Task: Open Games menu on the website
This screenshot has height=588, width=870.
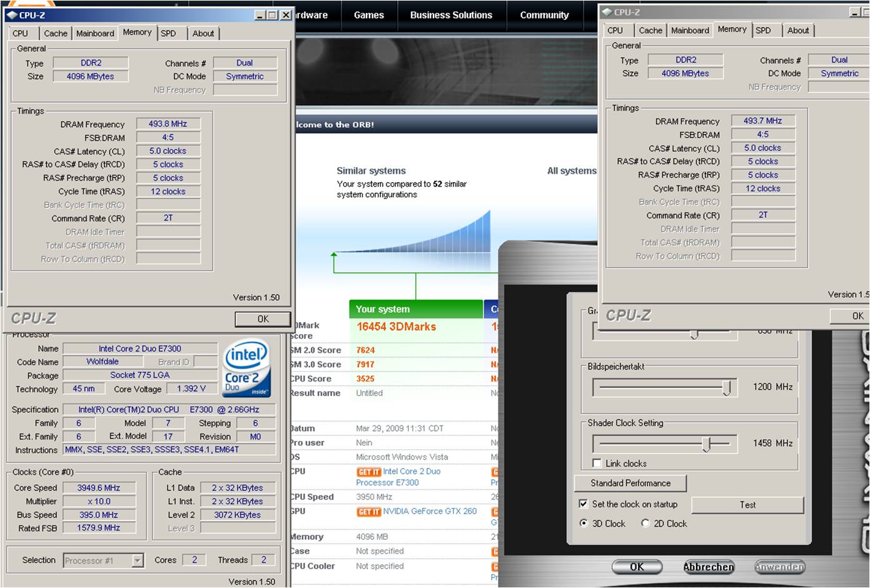Action: point(369,15)
